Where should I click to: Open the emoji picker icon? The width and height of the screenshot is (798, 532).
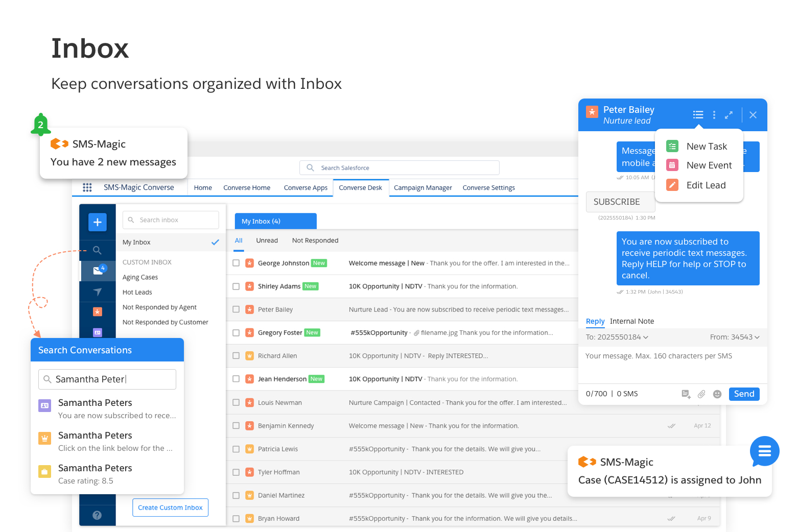point(717,394)
